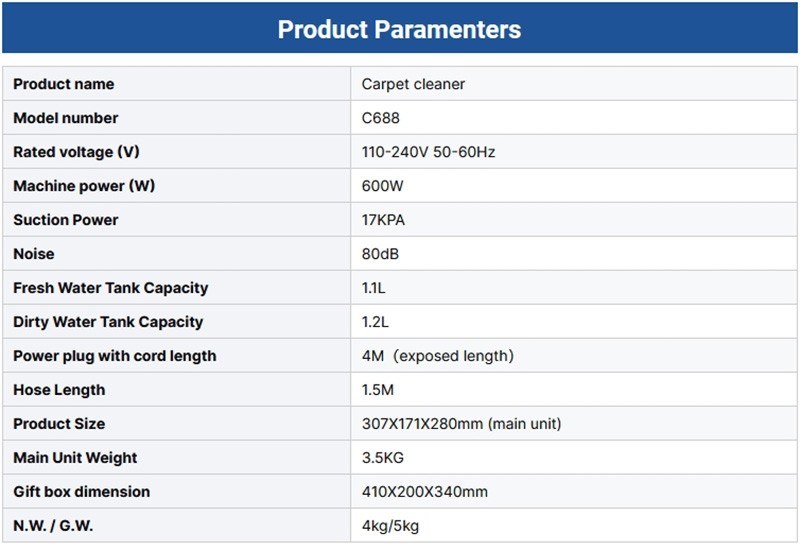Image resolution: width=800 pixels, height=550 pixels.
Task: Select the 1.5M hose length value
Action: 380,390
